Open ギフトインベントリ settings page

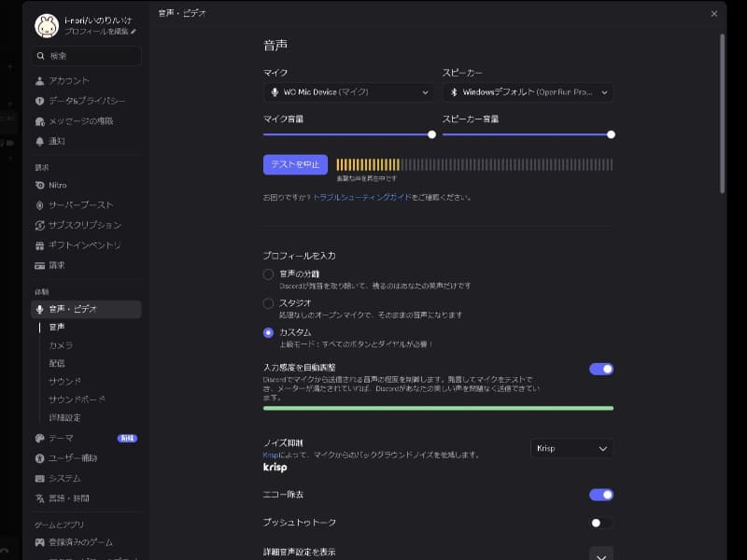86,245
